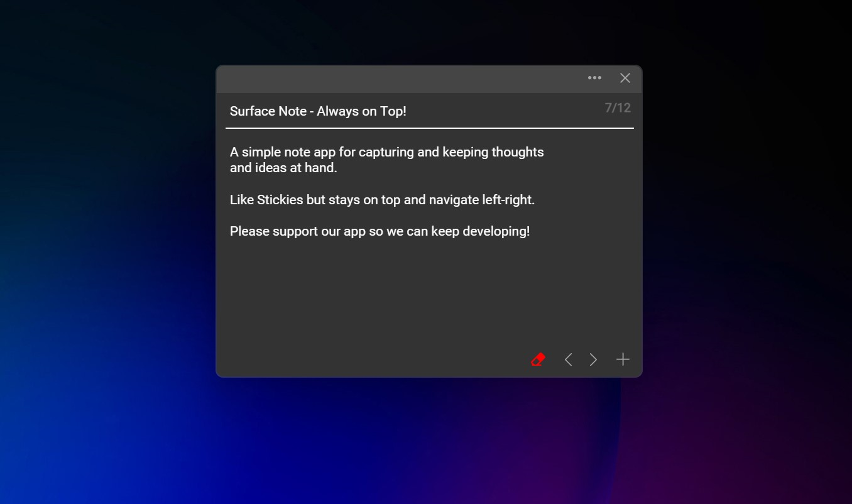Select the 'Like Stickies' sentence
The height and width of the screenshot is (504, 852).
[x=382, y=199]
